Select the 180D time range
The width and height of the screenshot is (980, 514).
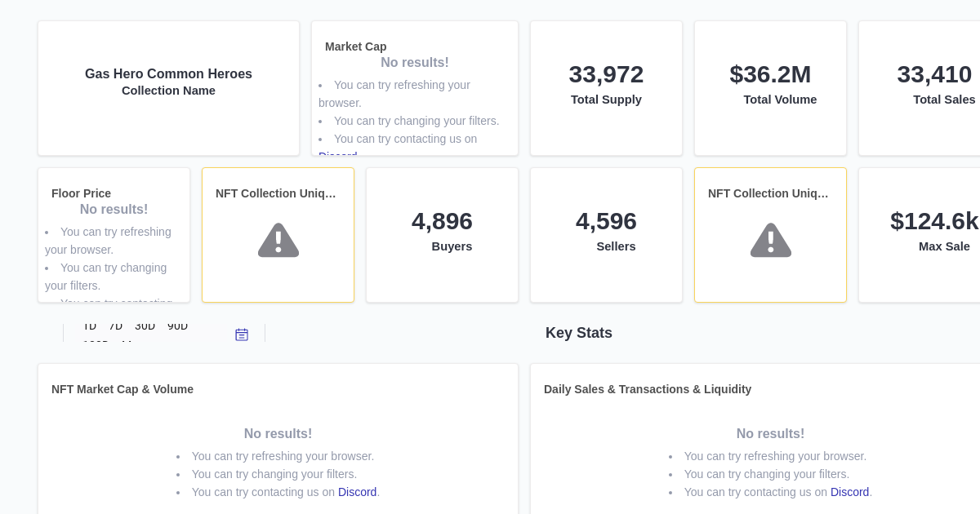(96, 343)
